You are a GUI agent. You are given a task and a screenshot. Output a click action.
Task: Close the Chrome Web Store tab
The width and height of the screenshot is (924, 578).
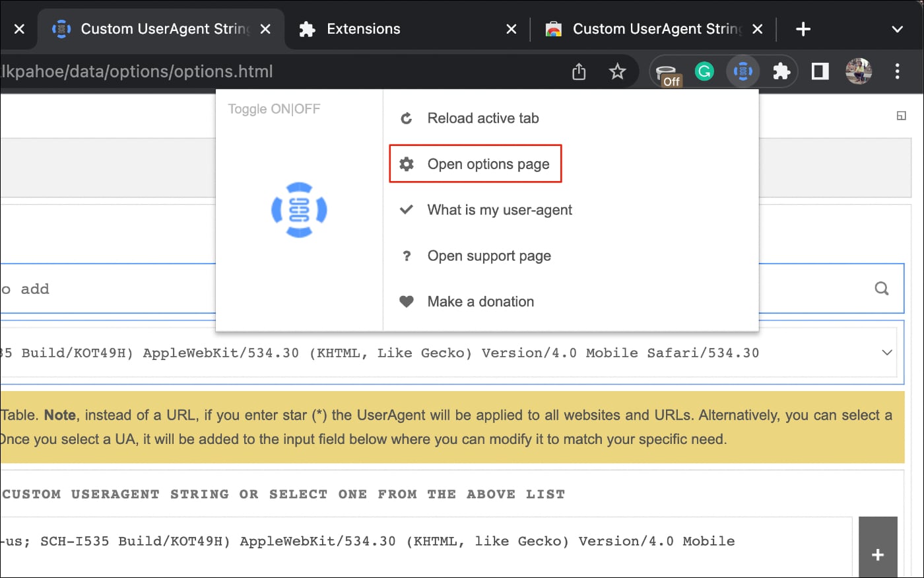coord(758,29)
